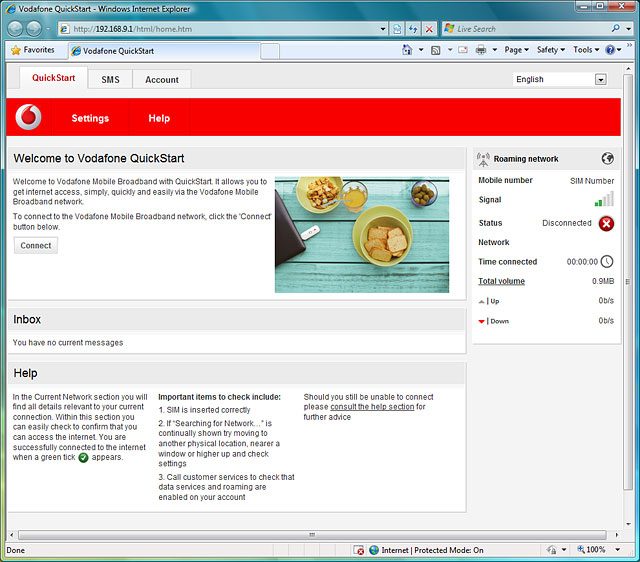The image size is (640, 562).
Task: Click the RSS feeds icon in toolbar
Action: click(x=436, y=50)
